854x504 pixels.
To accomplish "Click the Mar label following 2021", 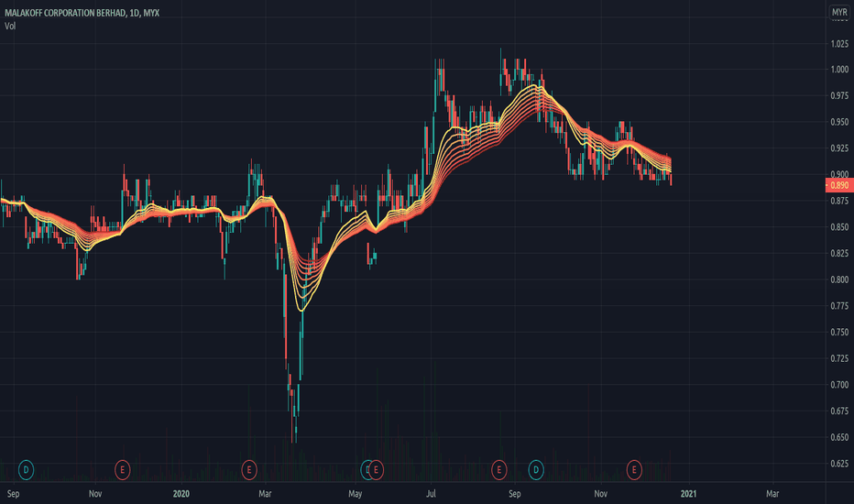I will (772, 494).
